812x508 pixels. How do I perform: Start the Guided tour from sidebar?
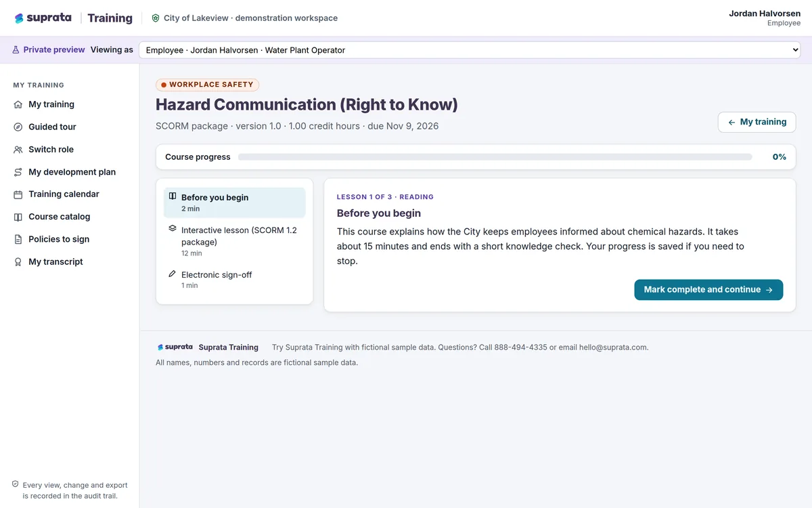pos(70,127)
